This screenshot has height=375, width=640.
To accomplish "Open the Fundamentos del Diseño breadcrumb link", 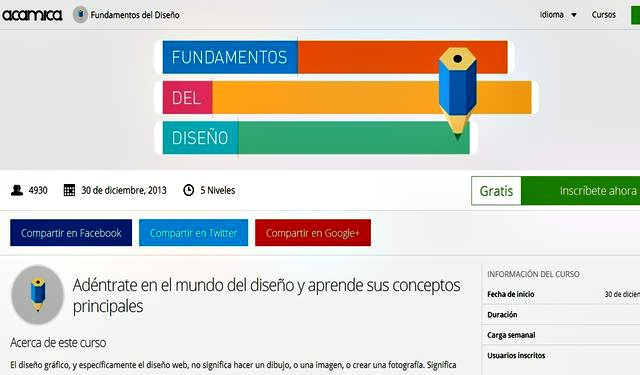I will (135, 15).
